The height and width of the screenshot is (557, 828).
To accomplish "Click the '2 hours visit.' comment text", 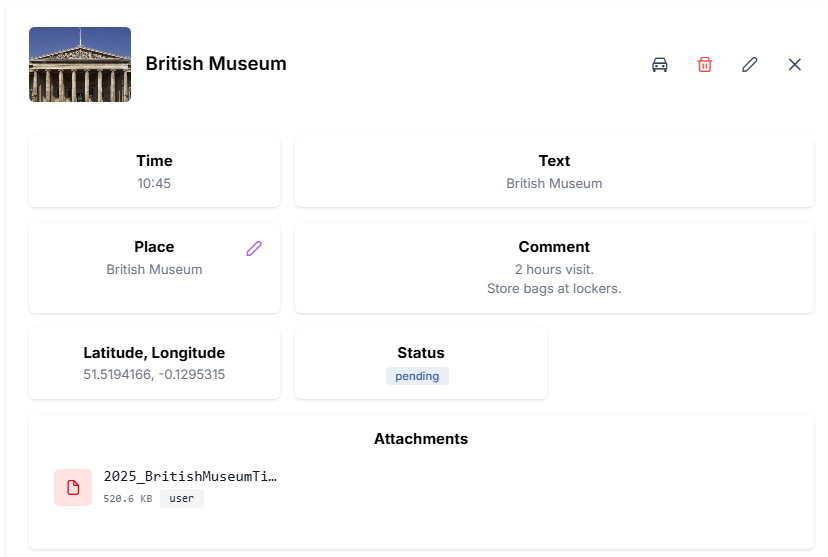I will (x=554, y=269).
